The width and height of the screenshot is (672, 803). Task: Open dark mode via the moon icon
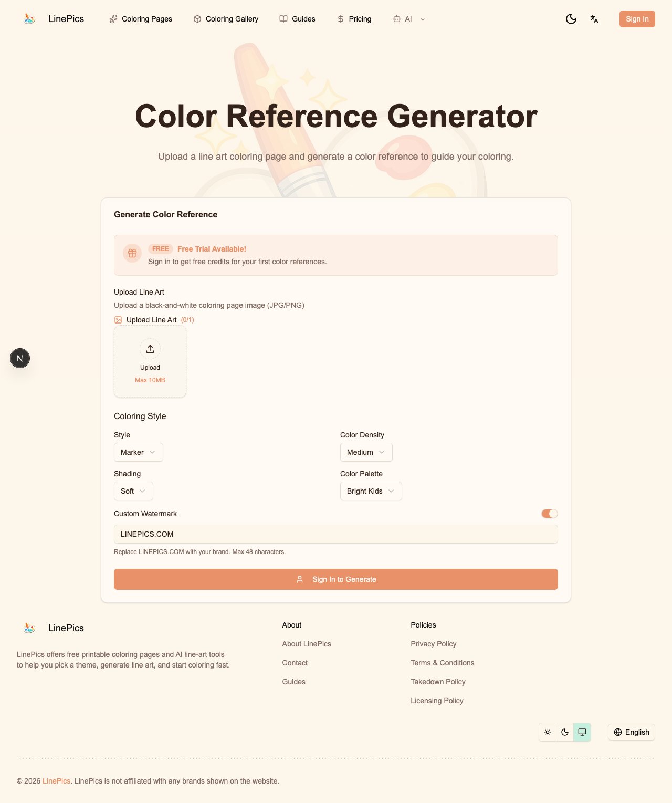click(x=571, y=19)
